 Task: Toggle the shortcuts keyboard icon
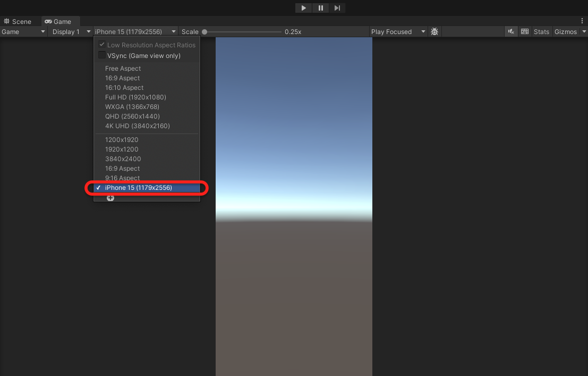(x=525, y=32)
